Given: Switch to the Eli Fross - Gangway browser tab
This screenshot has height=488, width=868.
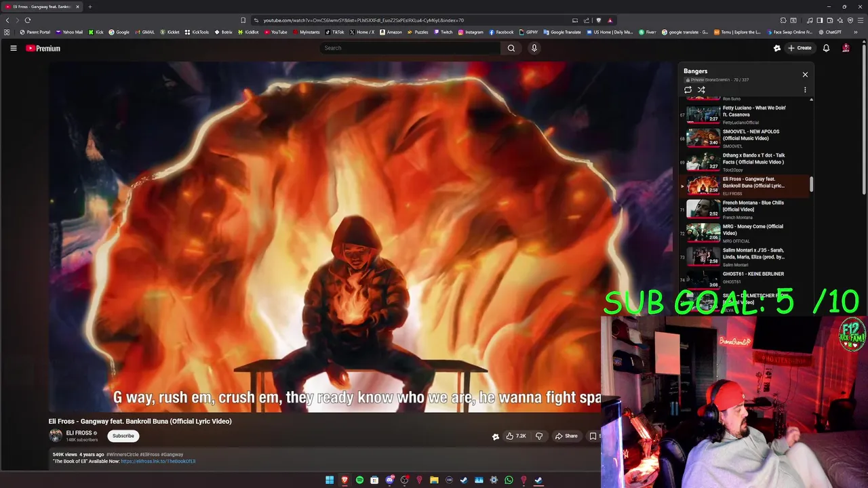Looking at the screenshot, I should coord(42,7).
